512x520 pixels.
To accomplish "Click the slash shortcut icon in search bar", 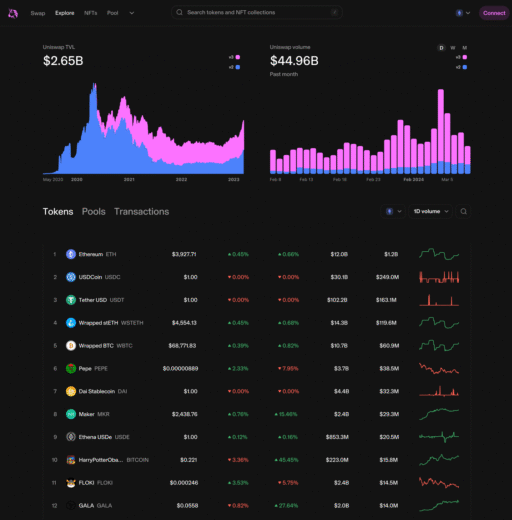I will [334, 12].
